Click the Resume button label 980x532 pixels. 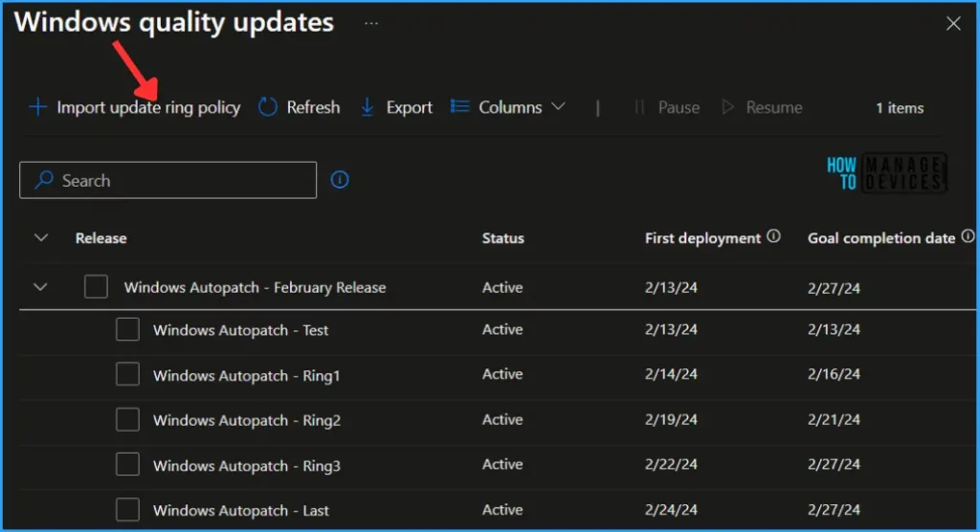(x=773, y=107)
